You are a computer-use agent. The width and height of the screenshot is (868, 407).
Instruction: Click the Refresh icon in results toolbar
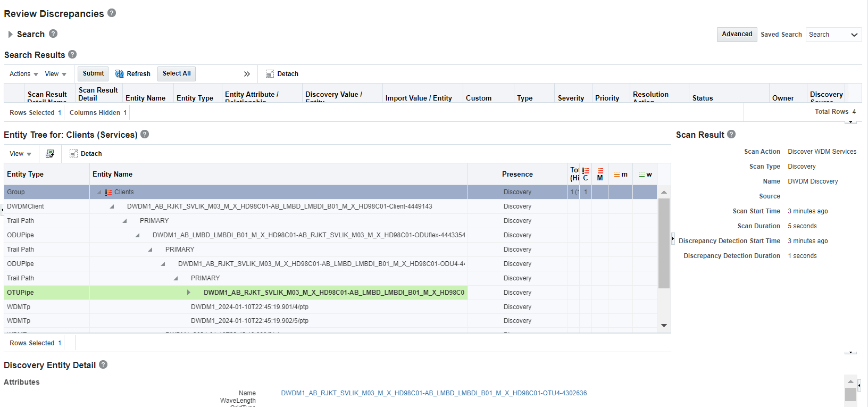tap(120, 74)
